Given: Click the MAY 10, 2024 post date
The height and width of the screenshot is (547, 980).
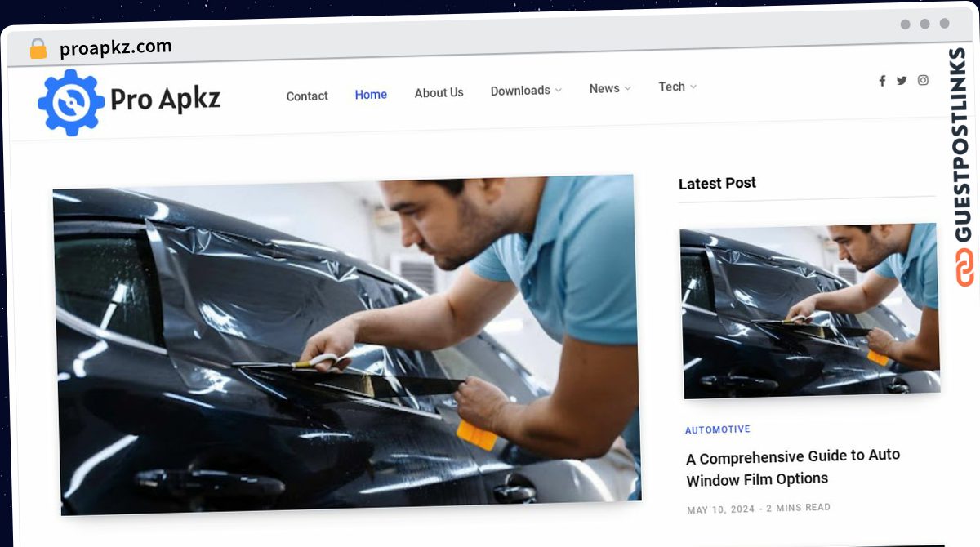Looking at the screenshot, I should (720, 509).
